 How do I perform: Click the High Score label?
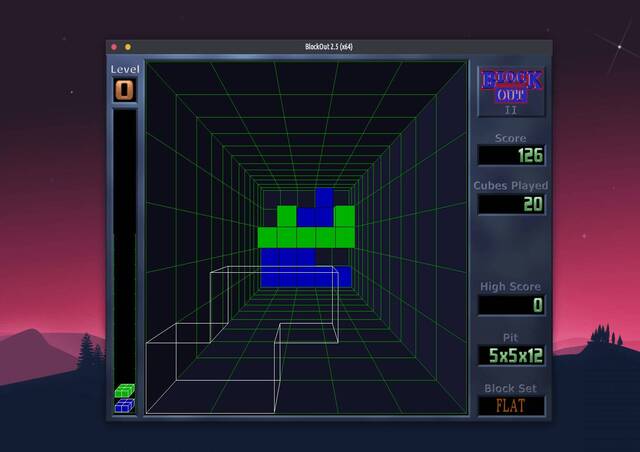pyautogui.click(x=511, y=287)
